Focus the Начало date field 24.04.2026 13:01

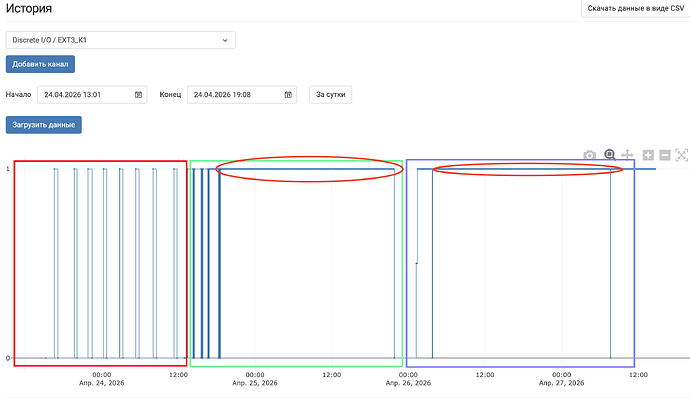coord(92,95)
